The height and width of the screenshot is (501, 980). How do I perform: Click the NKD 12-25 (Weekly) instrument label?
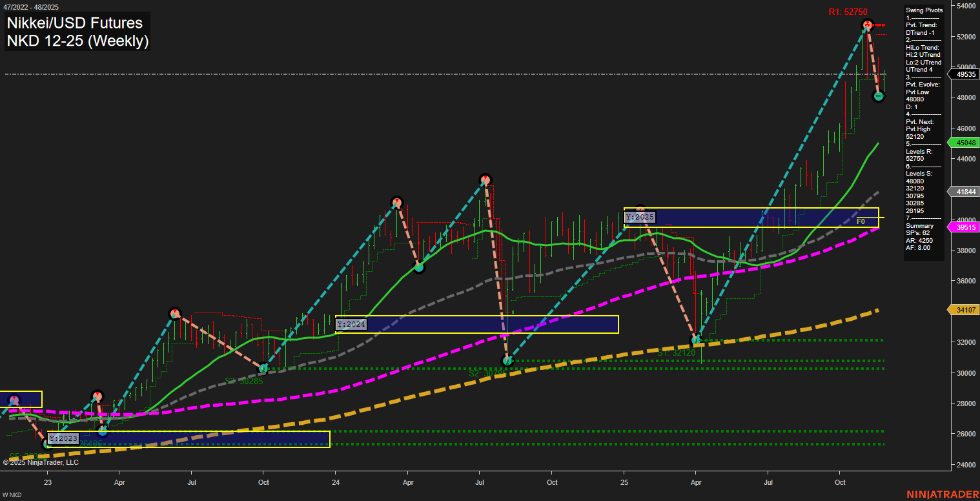pyautogui.click(x=77, y=41)
